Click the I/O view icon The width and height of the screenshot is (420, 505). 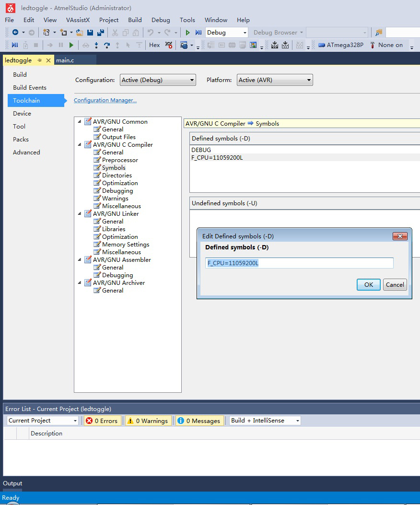point(254,45)
